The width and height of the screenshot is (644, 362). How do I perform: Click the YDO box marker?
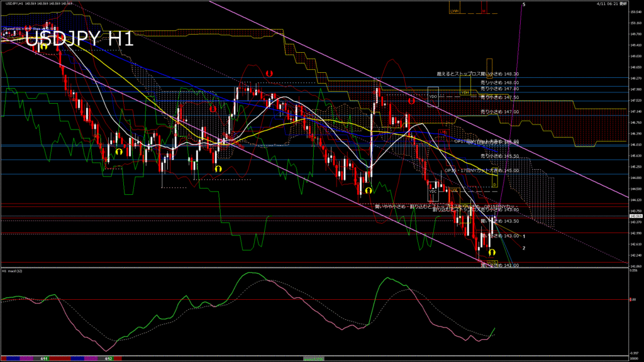433,97
